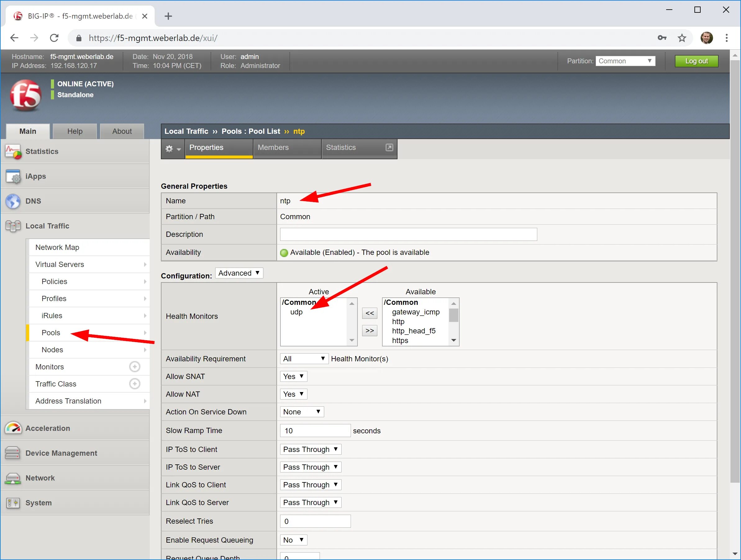Open the Configuration Advanced dropdown
Screen dimensions: 741x560
(x=239, y=273)
